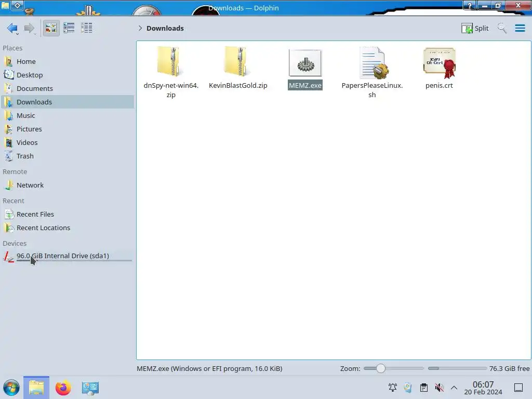Expand the breadcrumb chevron before Downloads
532x399 pixels.
tap(140, 28)
